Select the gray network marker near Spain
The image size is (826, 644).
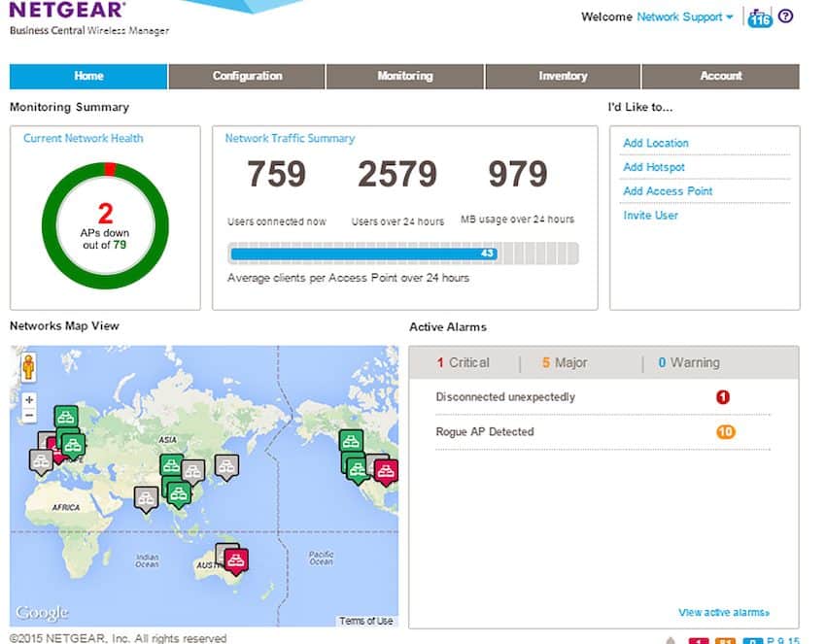pos(41,462)
